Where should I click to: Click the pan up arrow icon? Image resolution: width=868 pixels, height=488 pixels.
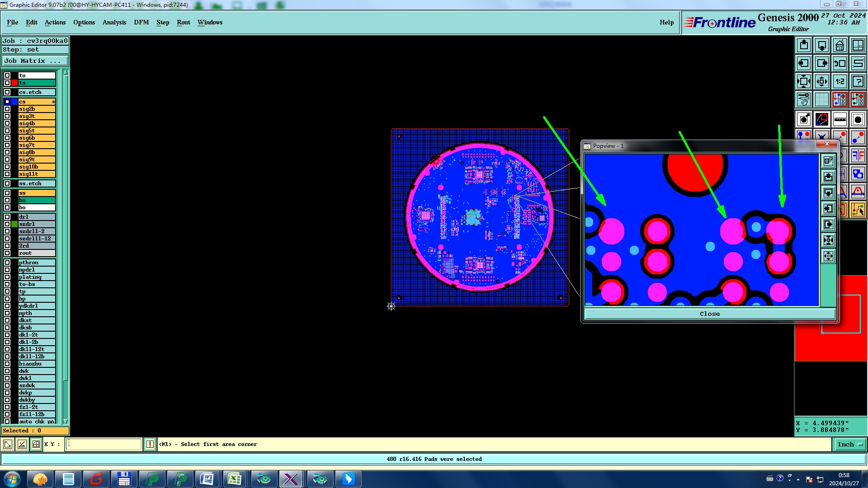[804, 45]
